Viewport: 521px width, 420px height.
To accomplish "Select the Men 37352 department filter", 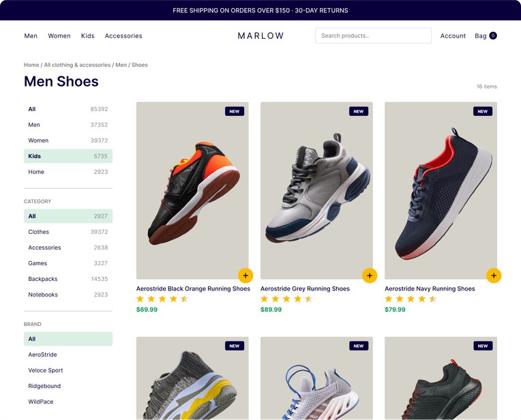I will pos(68,125).
